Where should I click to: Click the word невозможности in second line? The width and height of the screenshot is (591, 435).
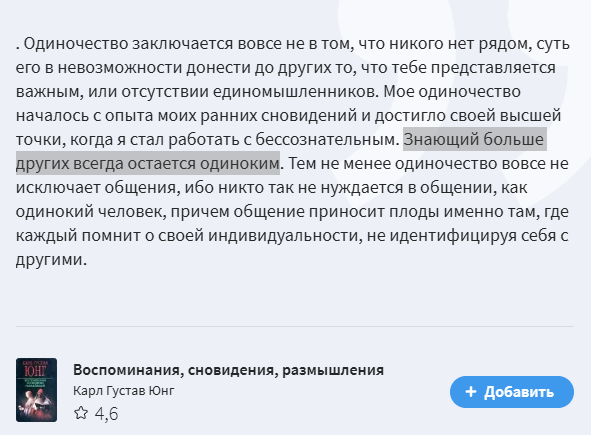tap(119, 67)
